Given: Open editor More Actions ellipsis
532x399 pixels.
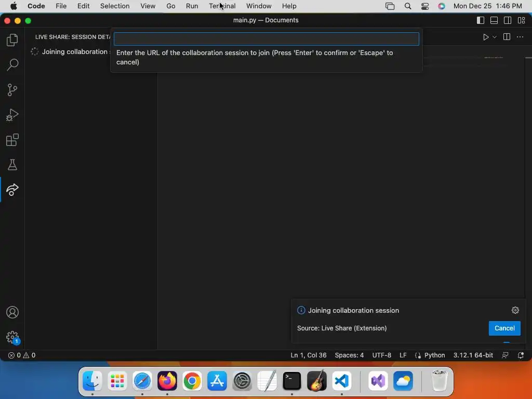Looking at the screenshot, I should click(x=520, y=37).
